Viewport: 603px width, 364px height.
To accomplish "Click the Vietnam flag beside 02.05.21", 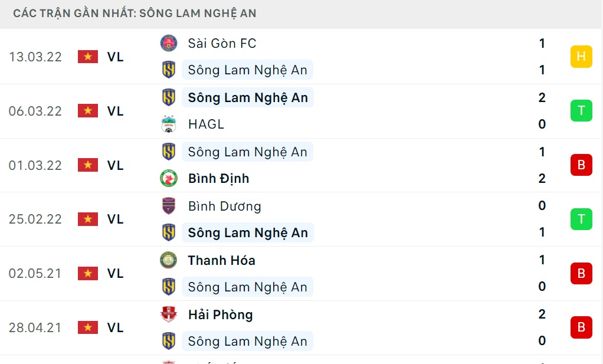I will 87,273.
